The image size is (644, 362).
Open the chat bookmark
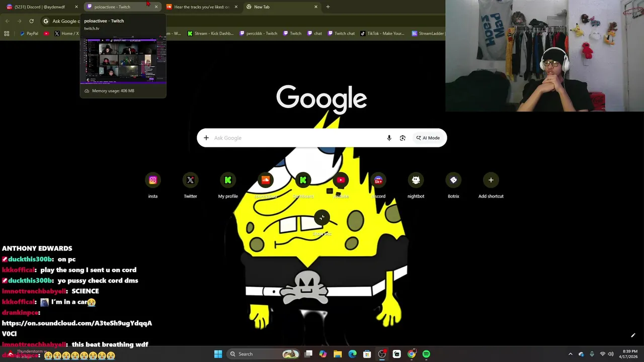coord(314,34)
